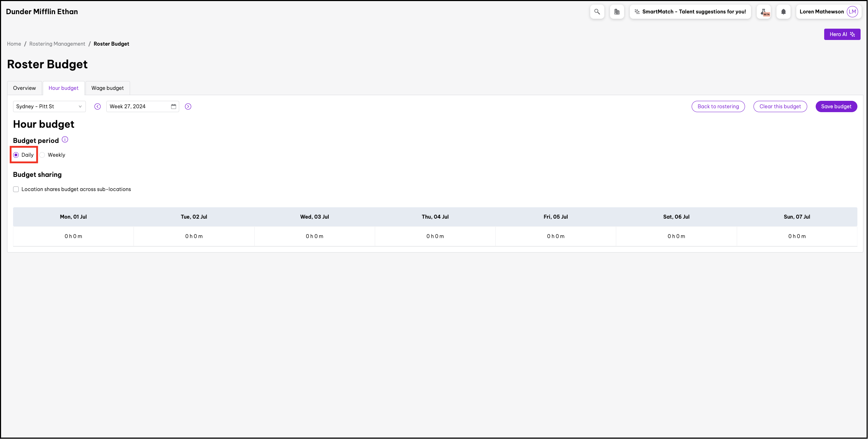Go to previous week arrow
The width and height of the screenshot is (868, 439).
coord(98,106)
